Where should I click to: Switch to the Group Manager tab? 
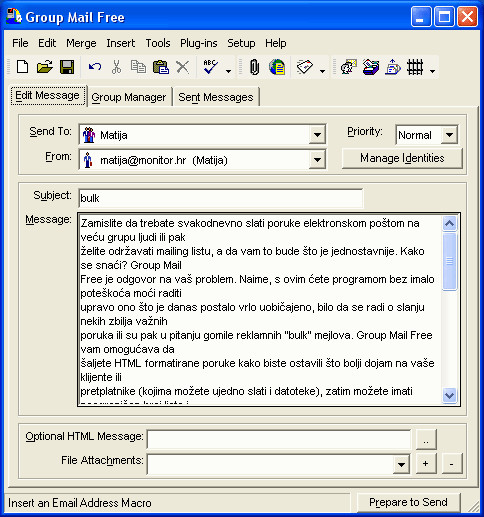[129, 97]
